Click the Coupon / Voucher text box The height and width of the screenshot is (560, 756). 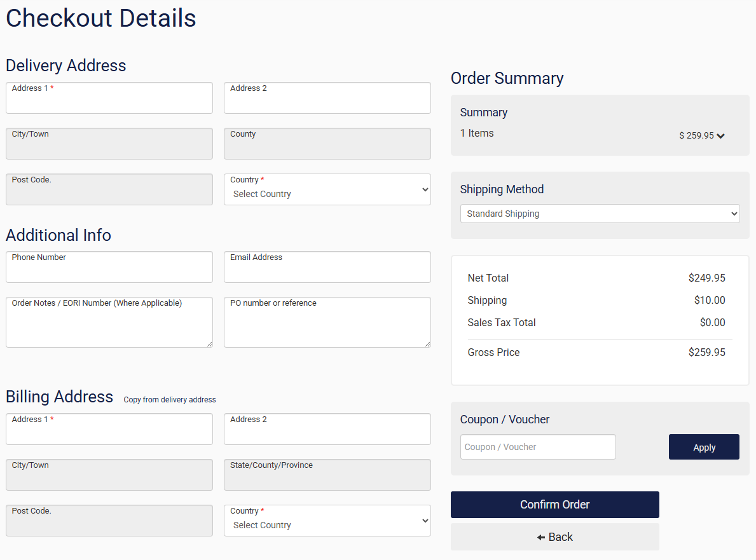click(x=537, y=447)
